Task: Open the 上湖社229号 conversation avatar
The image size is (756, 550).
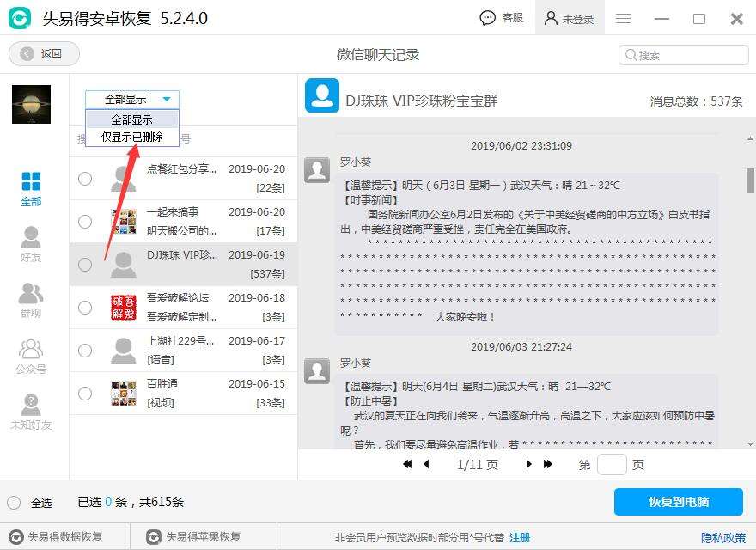Action: [124, 351]
